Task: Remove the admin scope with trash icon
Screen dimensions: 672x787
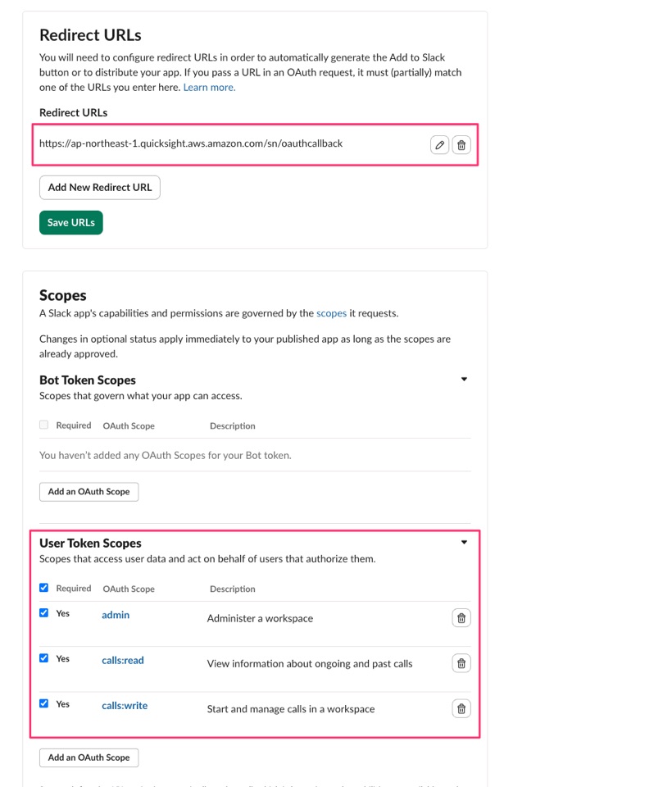Action: [461, 618]
